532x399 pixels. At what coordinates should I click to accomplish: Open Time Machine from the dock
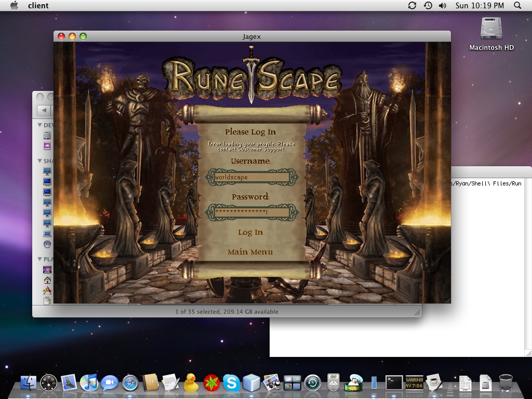pos(312,383)
